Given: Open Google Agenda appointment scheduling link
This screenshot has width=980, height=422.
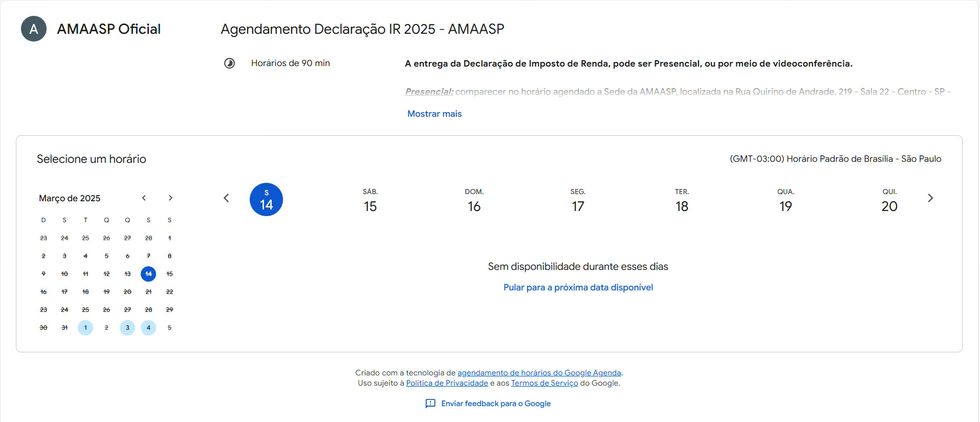Looking at the screenshot, I should pos(539,373).
